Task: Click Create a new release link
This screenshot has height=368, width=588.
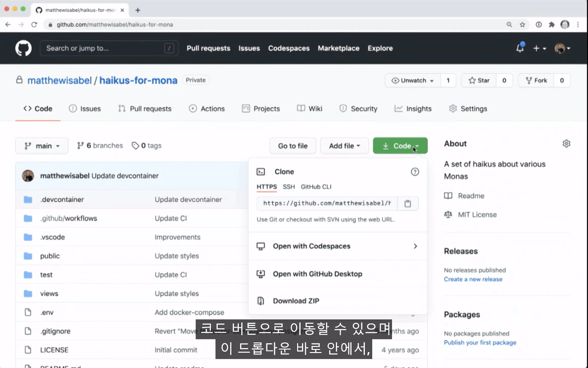Action: coord(473,279)
